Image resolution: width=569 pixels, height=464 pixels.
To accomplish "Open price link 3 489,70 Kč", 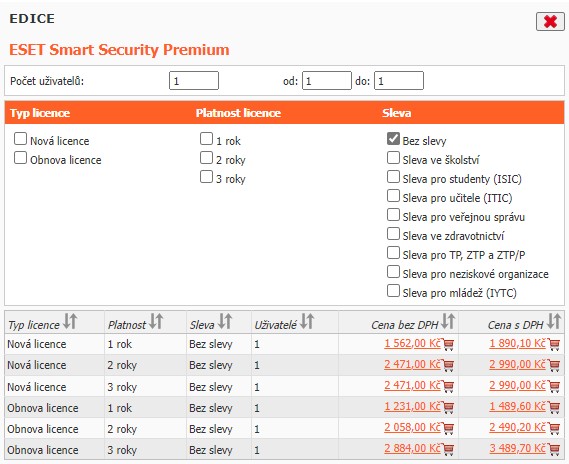I will point(517,448).
